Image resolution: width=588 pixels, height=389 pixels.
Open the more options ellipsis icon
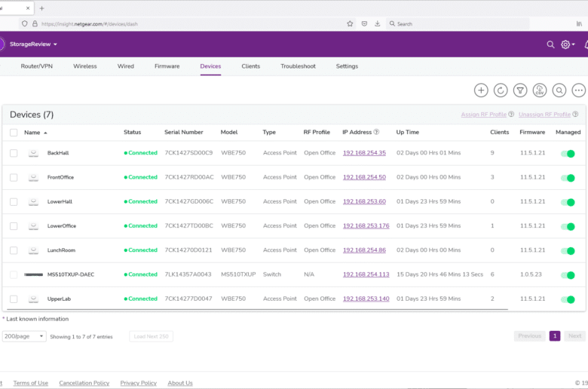pyautogui.click(x=578, y=90)
